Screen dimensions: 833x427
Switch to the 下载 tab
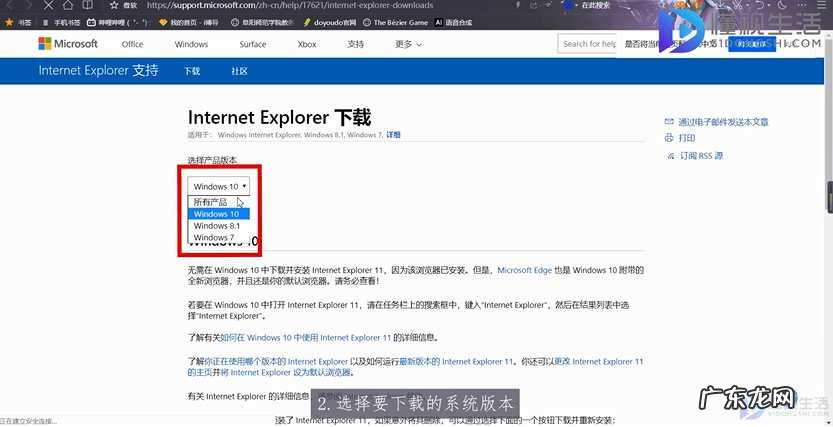192,71
